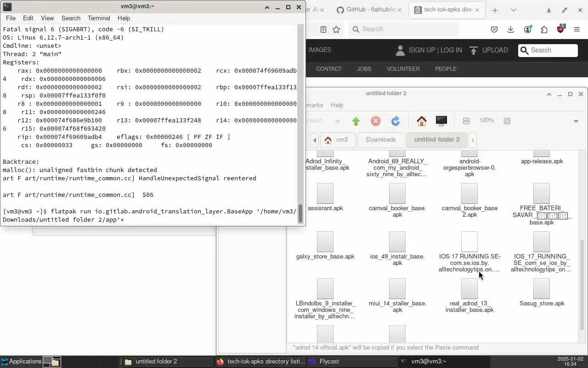Open the terminal Help menu
588x368 pixels.
(x=124, y=18)
